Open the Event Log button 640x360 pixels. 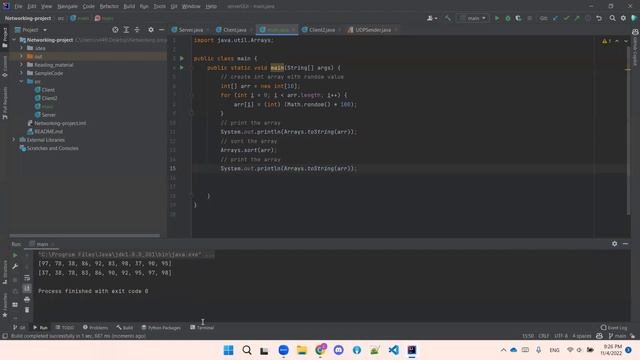[x=613, y=327]
